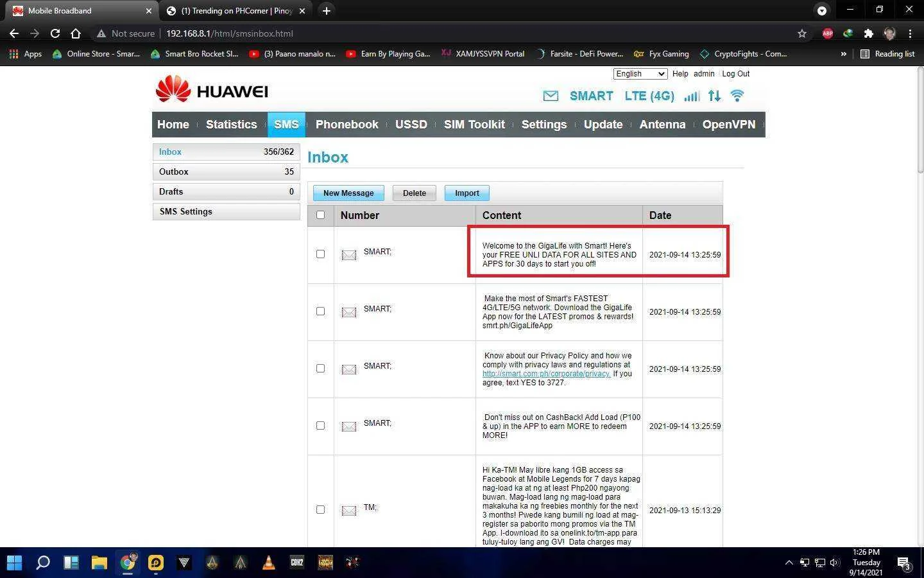This screenshot has height=578, width=924.
Task: Click envelope icon of TM message
Action: coord(348,511)
